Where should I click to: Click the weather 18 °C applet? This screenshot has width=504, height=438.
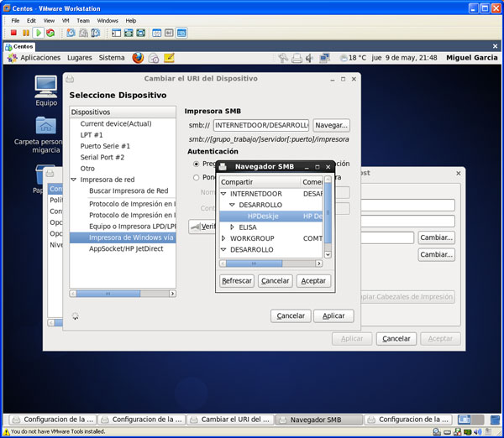point(354,58)
